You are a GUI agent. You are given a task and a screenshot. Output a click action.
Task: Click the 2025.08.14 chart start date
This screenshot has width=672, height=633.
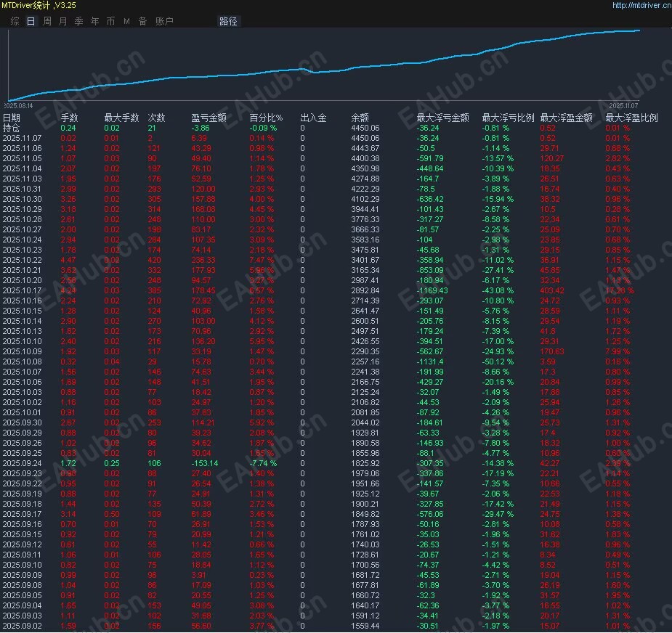(18, 105)
